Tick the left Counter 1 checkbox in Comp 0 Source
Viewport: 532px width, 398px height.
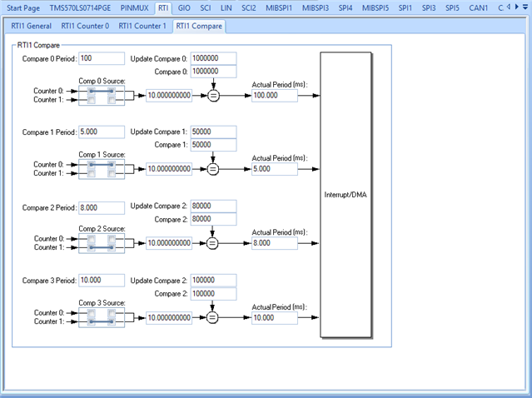(92, 100)
